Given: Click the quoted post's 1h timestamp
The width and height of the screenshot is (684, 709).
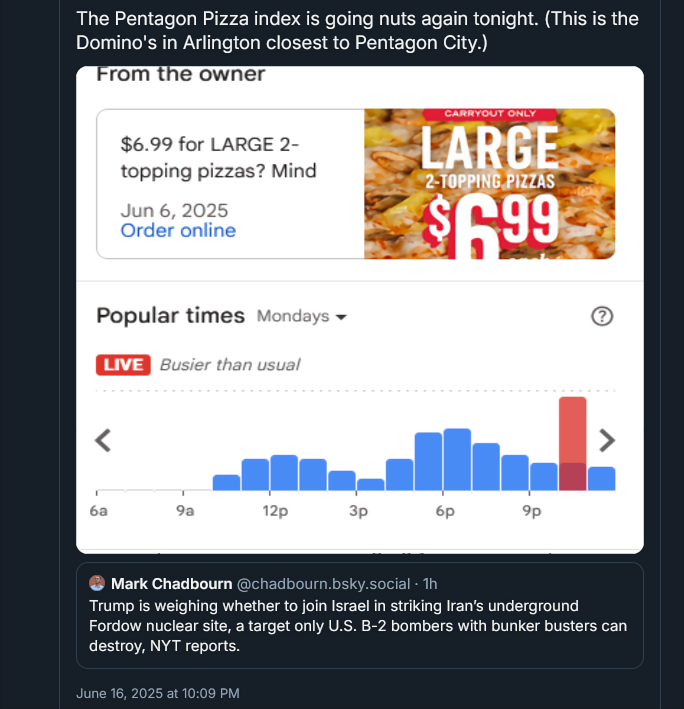Looking at the screenshot, I should 430,583.
